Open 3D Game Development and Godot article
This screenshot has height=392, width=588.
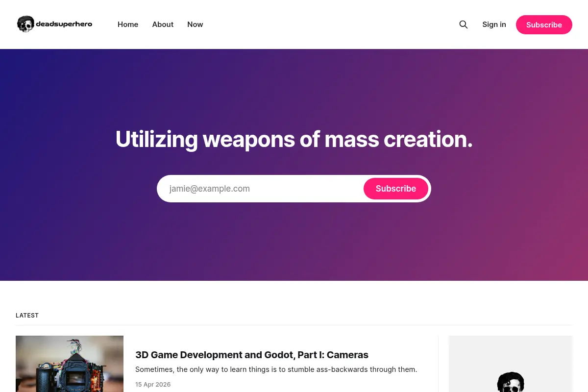coord(252,355)
